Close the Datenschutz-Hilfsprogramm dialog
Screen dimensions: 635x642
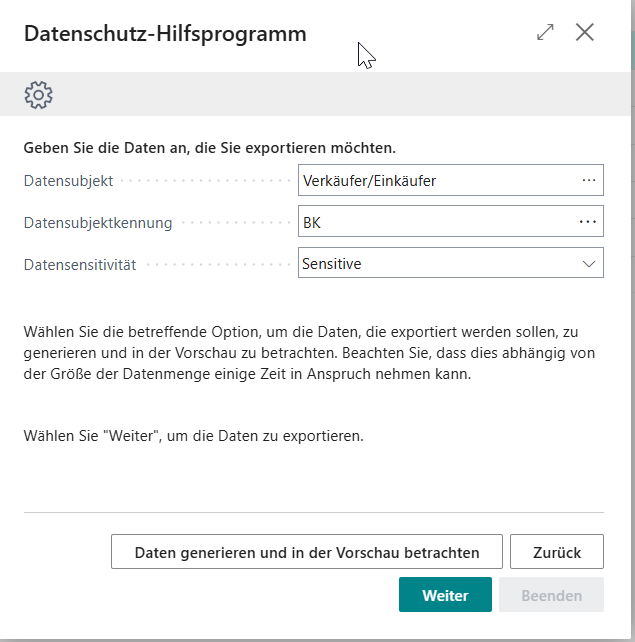[585, 32]
